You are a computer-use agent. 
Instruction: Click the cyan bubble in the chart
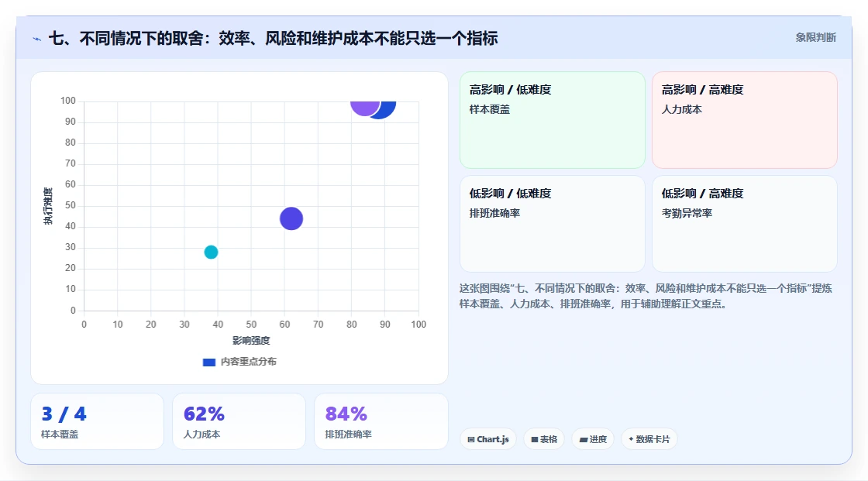click(211, 252)
